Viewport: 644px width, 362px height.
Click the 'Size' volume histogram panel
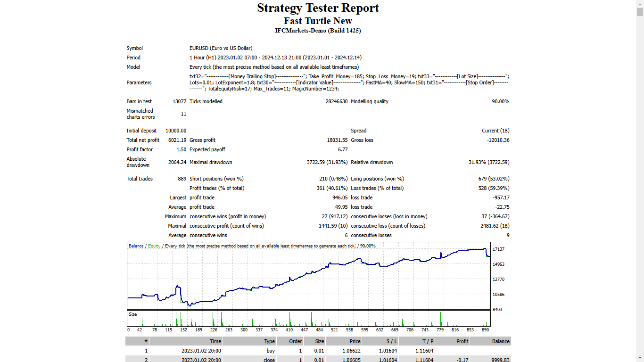[309, 318]
